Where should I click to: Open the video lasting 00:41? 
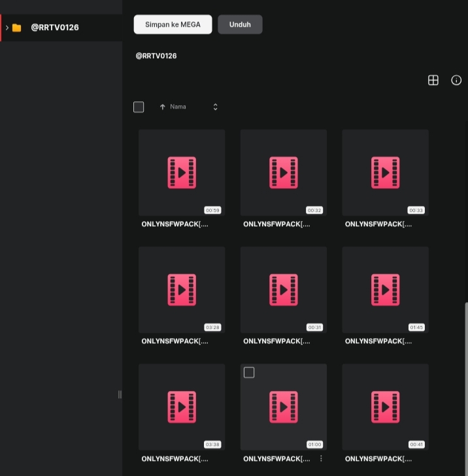tap(386, 407)
